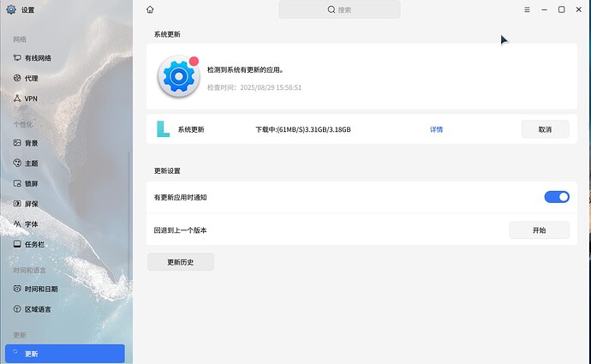
Task: Click the details (详情) link
Action: (x=436, y=129)
